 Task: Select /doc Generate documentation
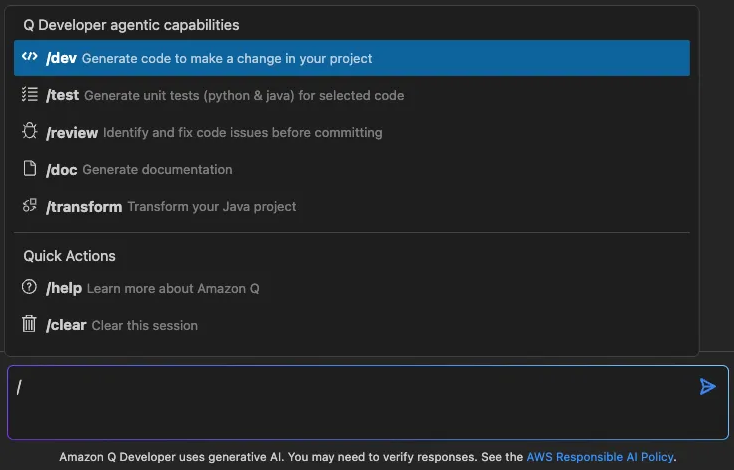point(139,169)
